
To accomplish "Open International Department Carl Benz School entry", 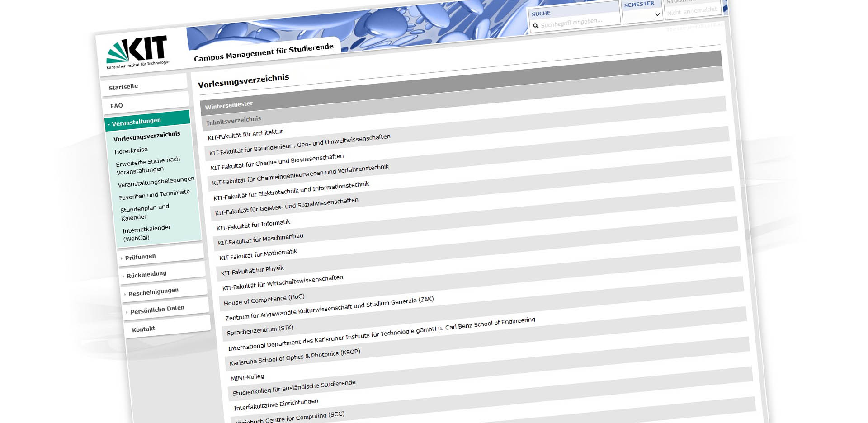I will (382, 334).
